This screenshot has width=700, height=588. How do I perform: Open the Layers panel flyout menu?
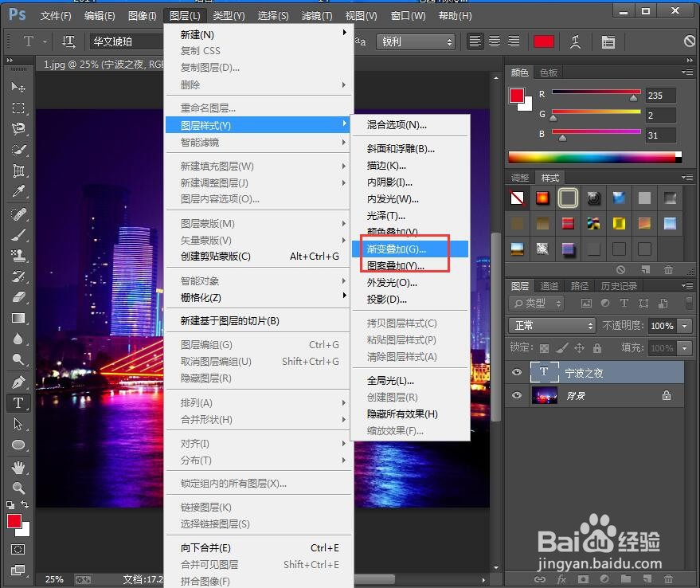point(687,285)
